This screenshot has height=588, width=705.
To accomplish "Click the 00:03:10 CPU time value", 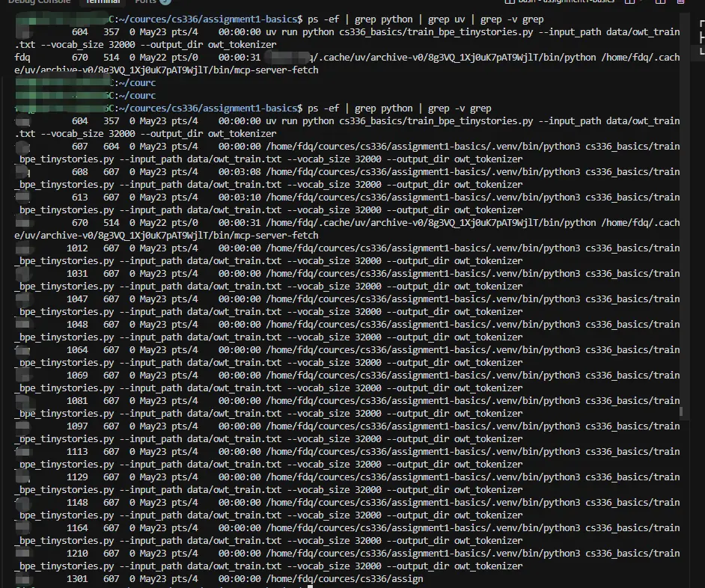I will pos(239,197).
